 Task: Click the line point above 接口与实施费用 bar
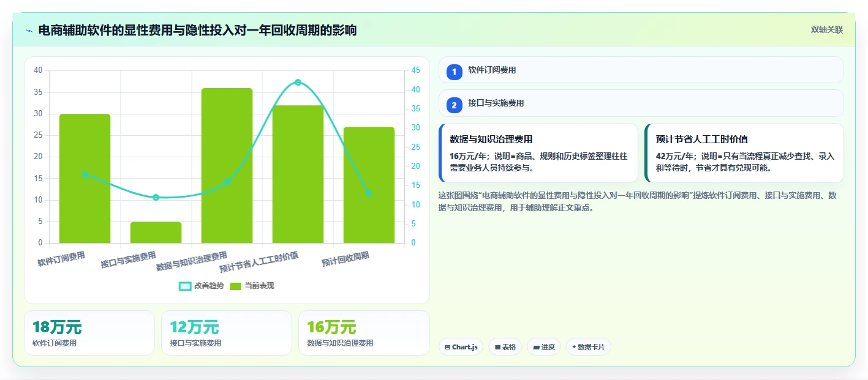click(156, 197)
